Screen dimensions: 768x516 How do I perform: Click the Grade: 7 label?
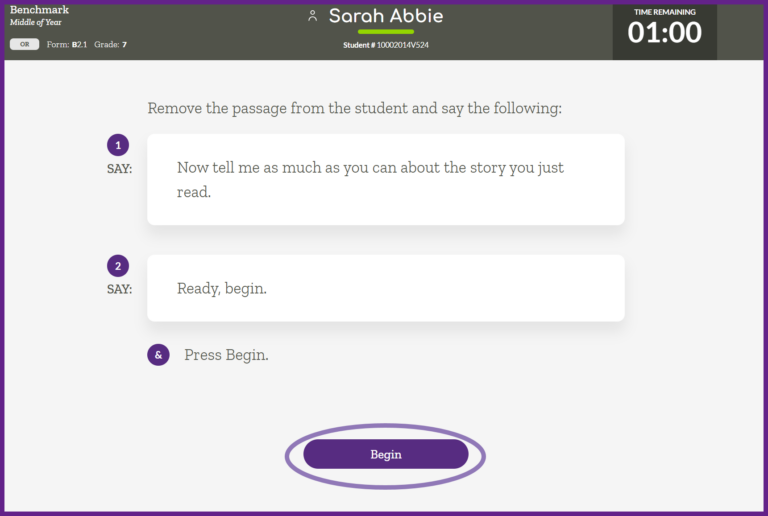tap(110, 45)
